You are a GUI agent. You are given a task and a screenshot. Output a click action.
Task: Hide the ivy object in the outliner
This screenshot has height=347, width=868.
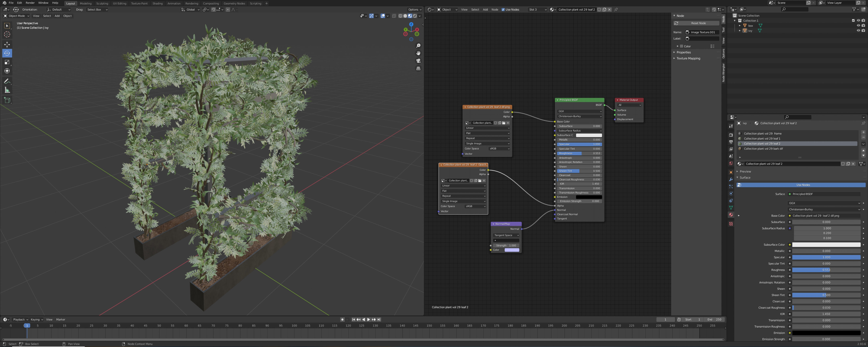[858, 31]
